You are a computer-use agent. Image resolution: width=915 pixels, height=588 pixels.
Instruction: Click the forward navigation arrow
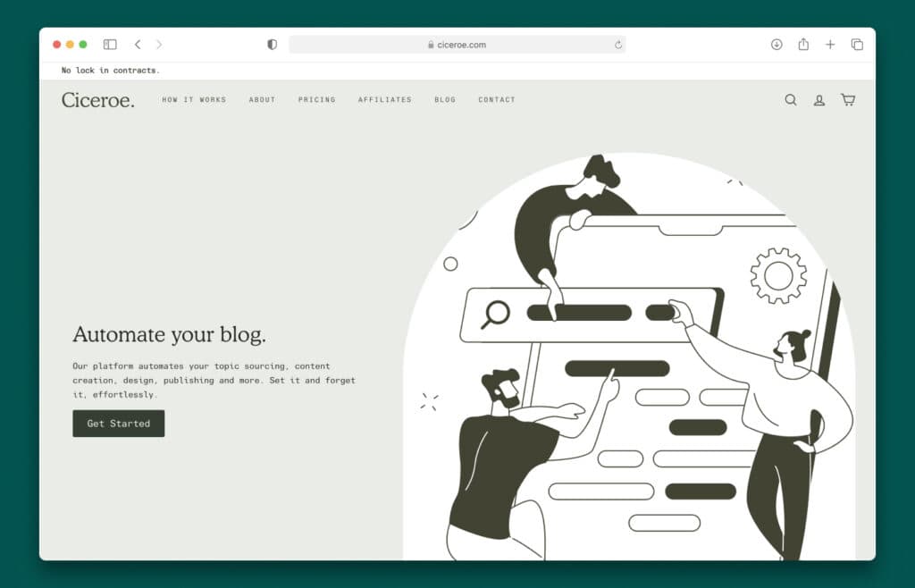point(159,44)
